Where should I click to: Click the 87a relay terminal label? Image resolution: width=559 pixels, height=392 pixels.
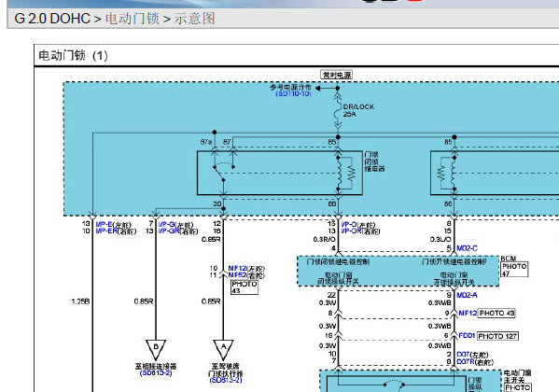206,142
